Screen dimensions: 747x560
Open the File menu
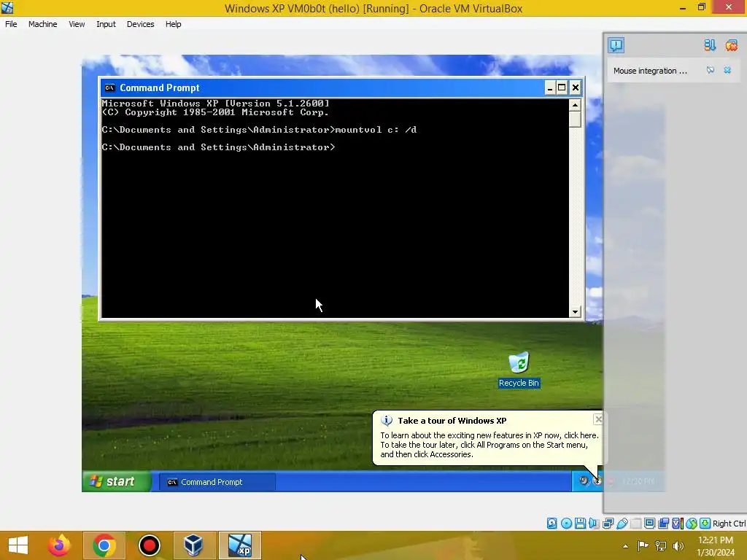11,24
